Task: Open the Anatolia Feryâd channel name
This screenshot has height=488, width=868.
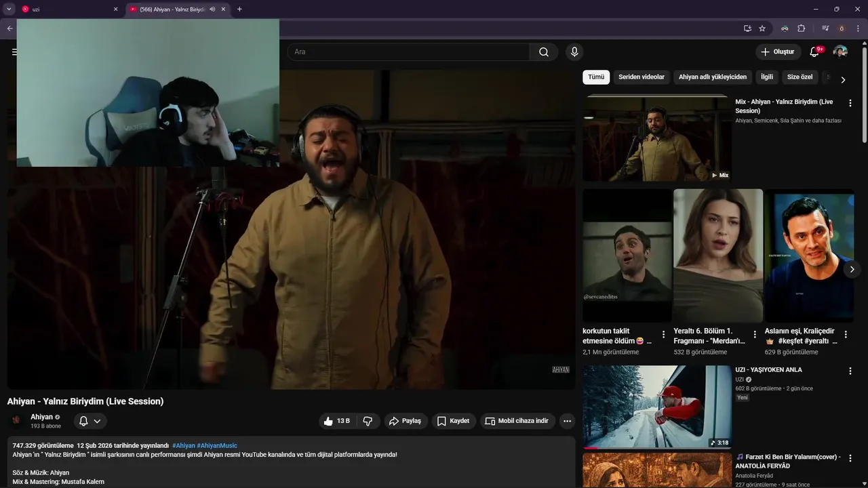Action: tap(754, 476)
